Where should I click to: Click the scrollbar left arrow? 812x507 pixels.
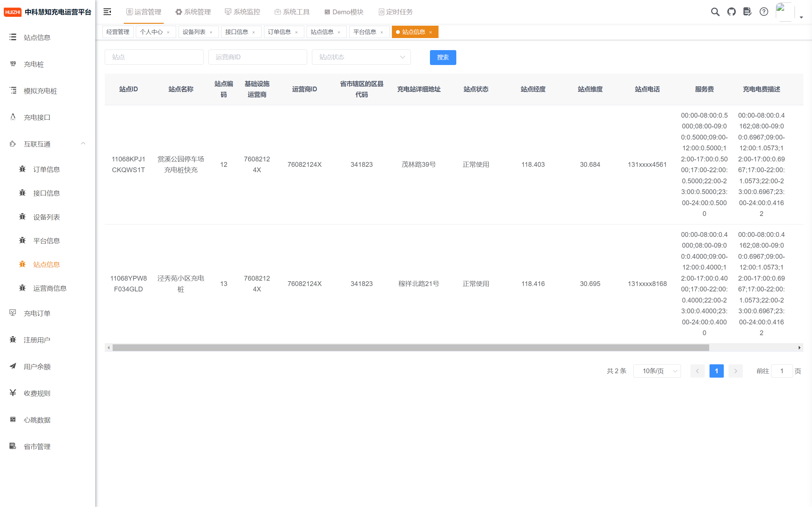point(109,348)
